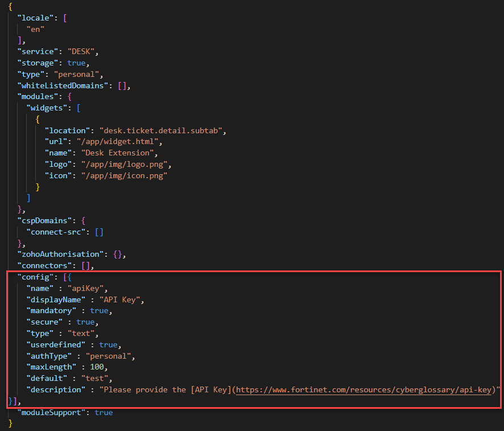
Task: Select the "test" default value
Action: (x=94, y=378)
